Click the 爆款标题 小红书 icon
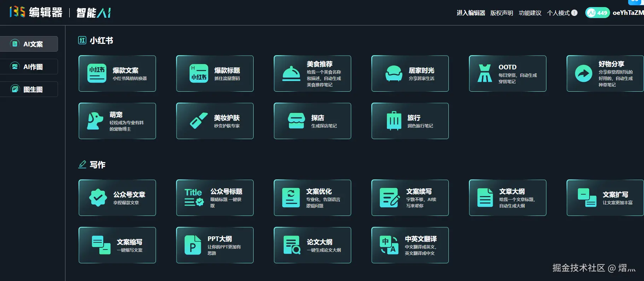 [199, 73]
